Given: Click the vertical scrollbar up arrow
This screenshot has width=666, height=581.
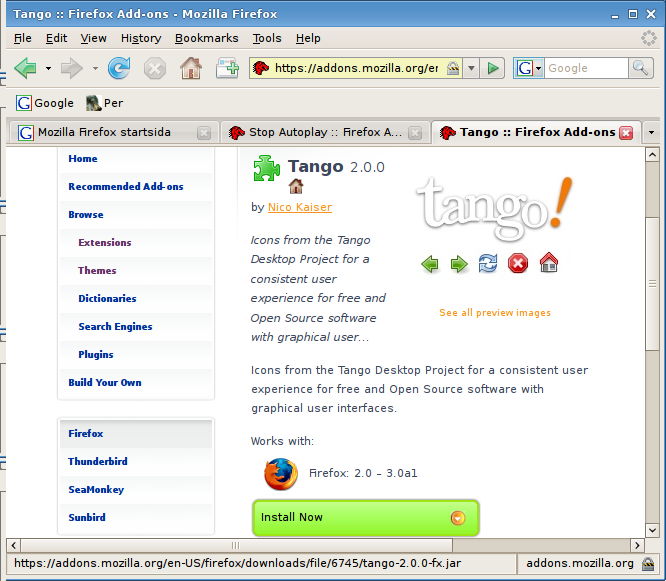Looking at the screenshot, I should click(x=652, y=155).
